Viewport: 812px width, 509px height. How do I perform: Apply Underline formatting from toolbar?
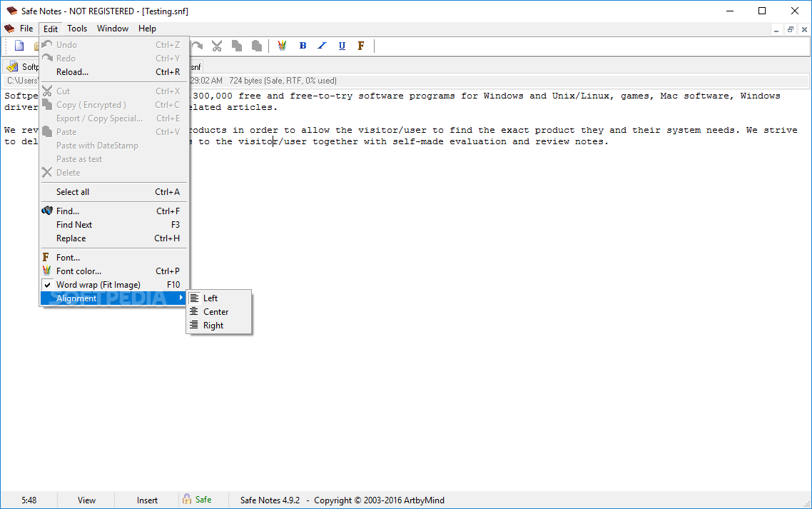pos(342,46)
